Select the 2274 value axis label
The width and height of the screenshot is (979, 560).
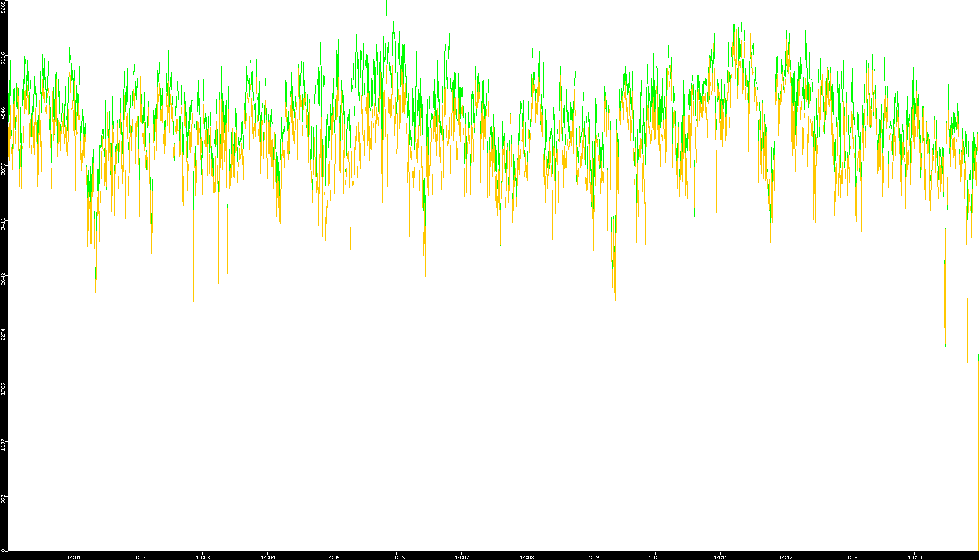(x=3, y=334)
